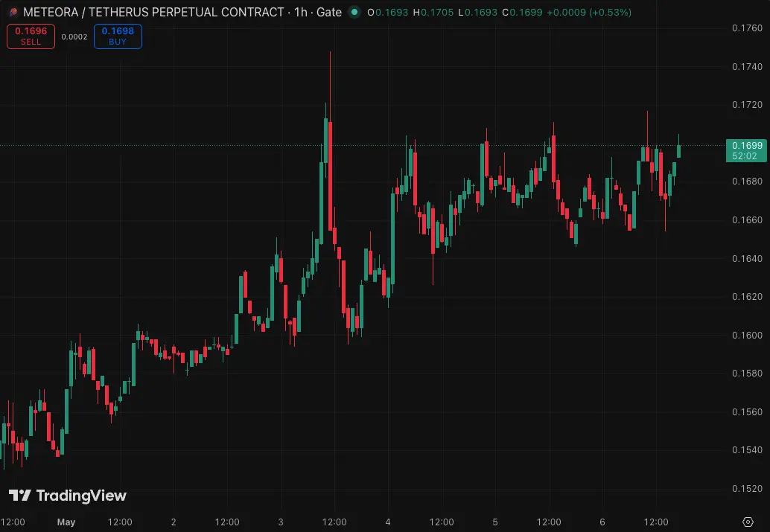Click the 0.1560 price axis label
Viewport: 770px width, 532px height.
tap(747, 411)
